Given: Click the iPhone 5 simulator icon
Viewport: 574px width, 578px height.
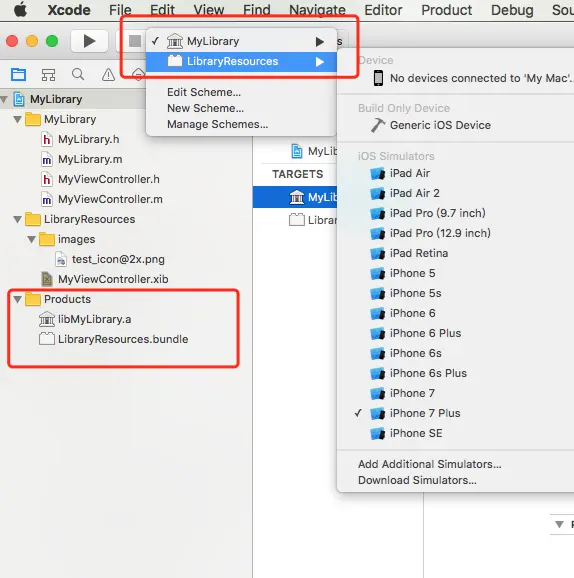Looking at the screenshot, I should (378, 274).
